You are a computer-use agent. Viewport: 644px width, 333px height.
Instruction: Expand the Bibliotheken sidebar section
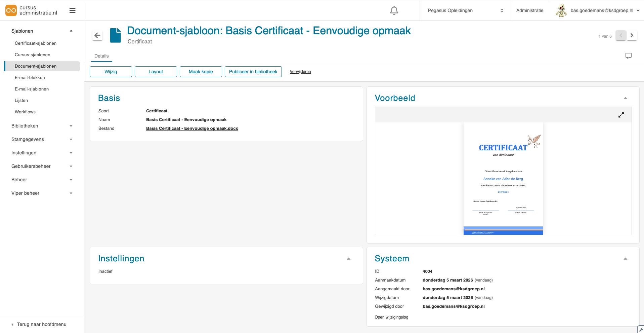click(42, 126)
